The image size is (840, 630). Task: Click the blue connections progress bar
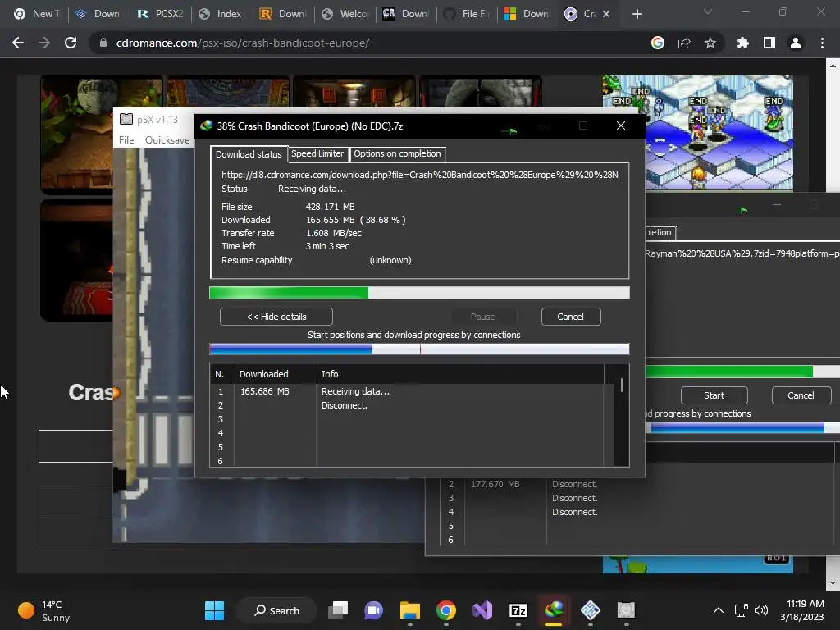click(x=419, y=349)
